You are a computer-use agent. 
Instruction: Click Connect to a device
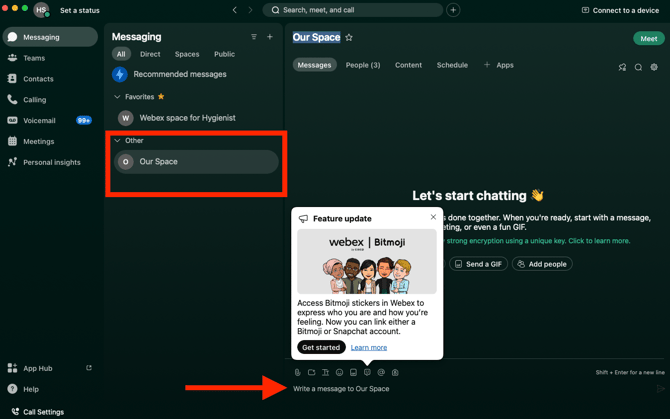pos(620,10)
